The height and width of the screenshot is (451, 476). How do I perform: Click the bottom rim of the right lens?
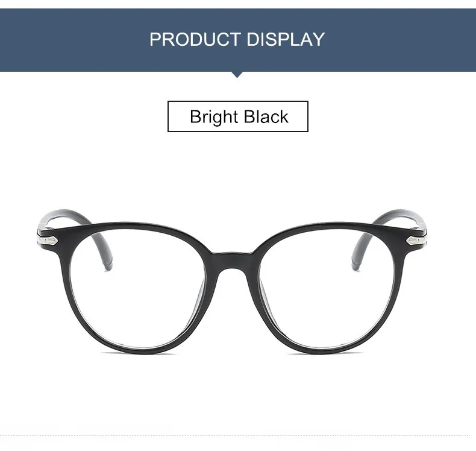point(327,350)
